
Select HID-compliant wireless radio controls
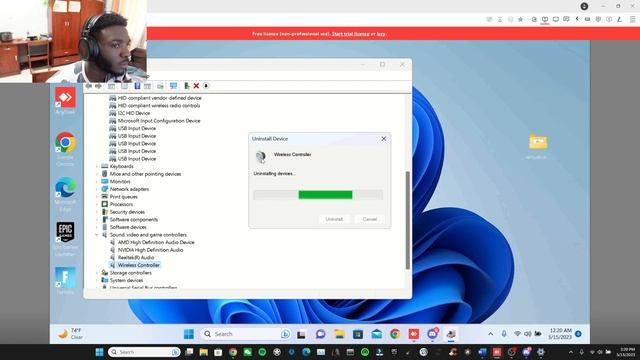click(159, 106)
